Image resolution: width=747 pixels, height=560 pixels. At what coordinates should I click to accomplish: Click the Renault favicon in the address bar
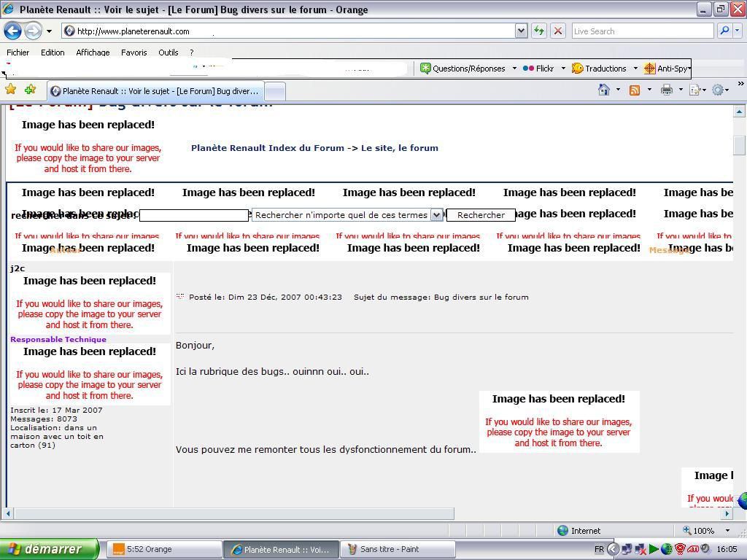(x=69, y=31)
